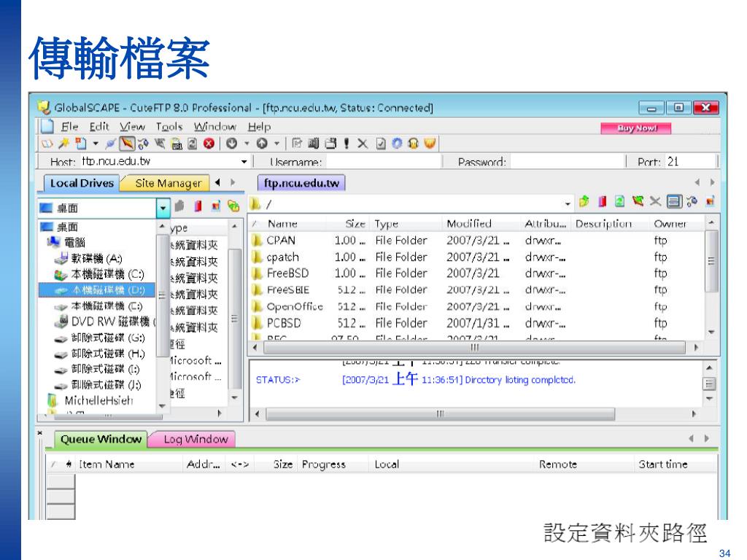Image resolution: width=747 pixels, height=560 pixels.
Task: Click remote pane up-folder icon
Action: [x=584, y=201]
